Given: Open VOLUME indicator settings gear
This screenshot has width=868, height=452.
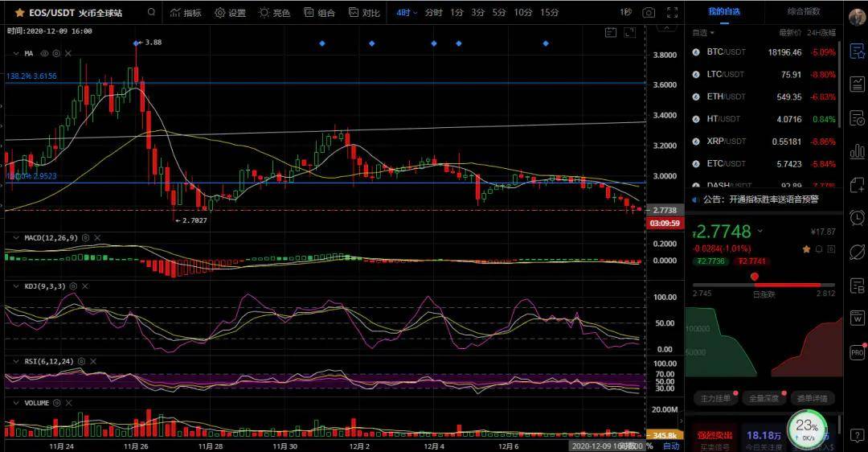Looking at the screenshot, I should 56,403.
